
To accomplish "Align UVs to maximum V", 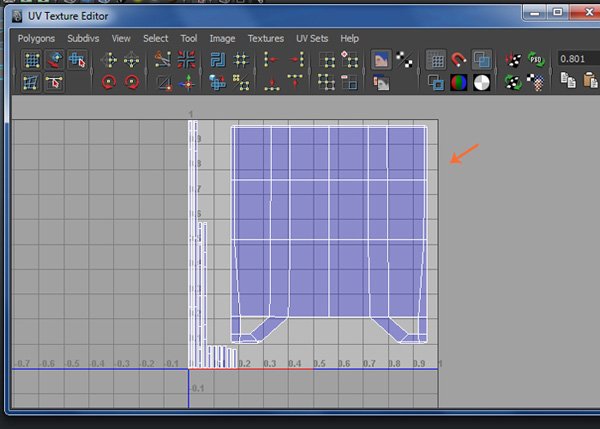I will coord(295,82).
